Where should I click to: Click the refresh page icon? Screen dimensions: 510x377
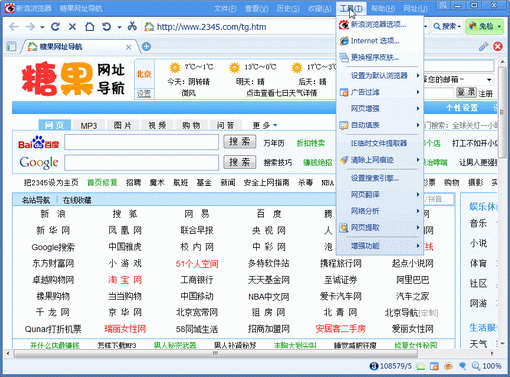point(55,27)
